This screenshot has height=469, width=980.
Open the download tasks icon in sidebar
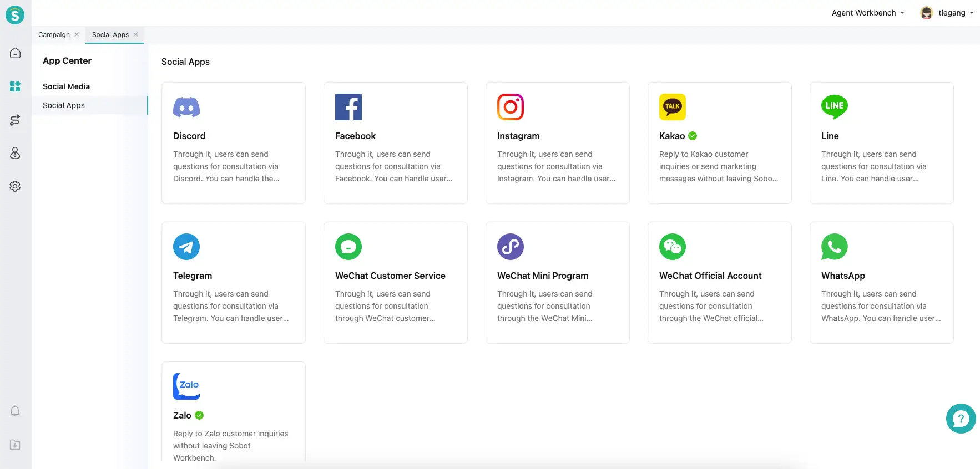(16, 445)
